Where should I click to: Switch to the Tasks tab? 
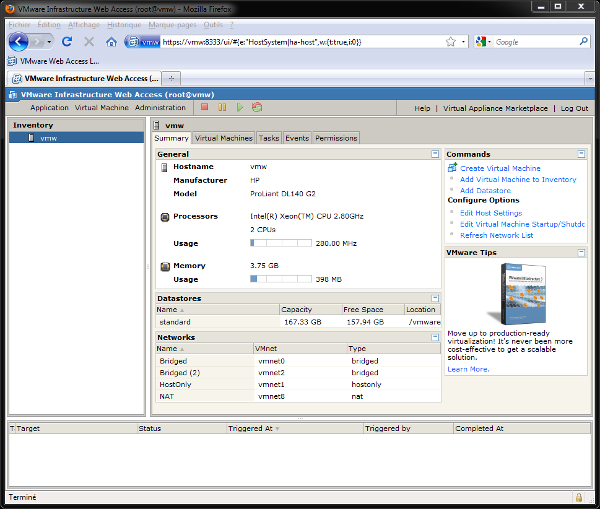[x=269, y=138]
